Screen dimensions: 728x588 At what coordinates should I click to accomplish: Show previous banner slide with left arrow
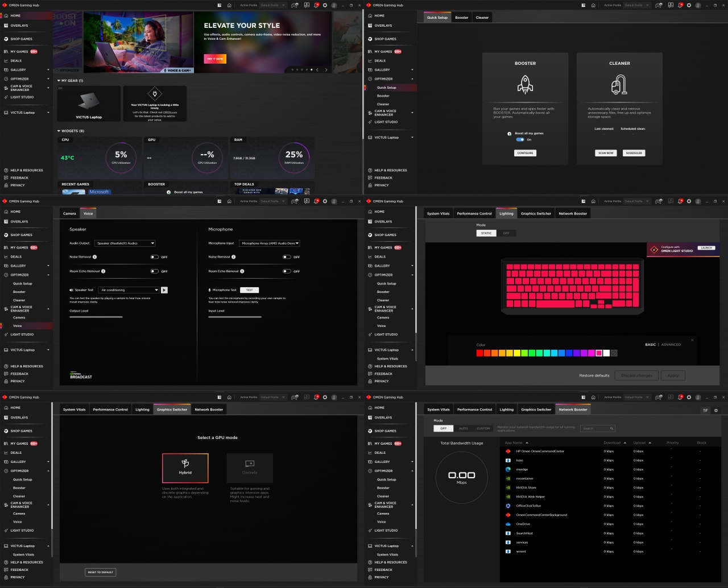pos(317,70)
